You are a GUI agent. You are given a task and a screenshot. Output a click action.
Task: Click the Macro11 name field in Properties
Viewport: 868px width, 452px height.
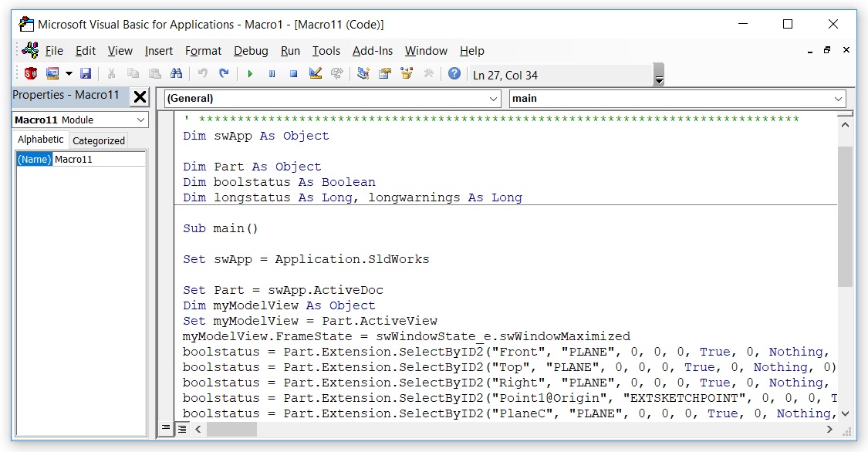pos(100,160)
